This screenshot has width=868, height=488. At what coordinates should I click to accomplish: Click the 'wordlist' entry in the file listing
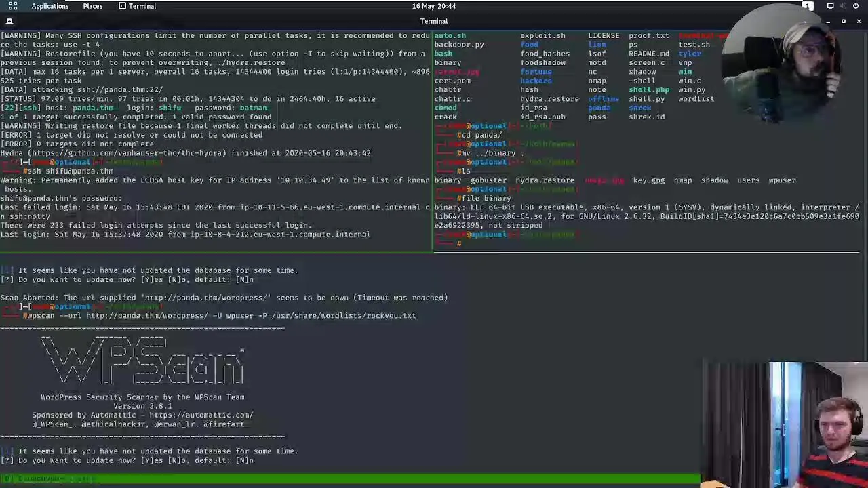coord(696,99)
